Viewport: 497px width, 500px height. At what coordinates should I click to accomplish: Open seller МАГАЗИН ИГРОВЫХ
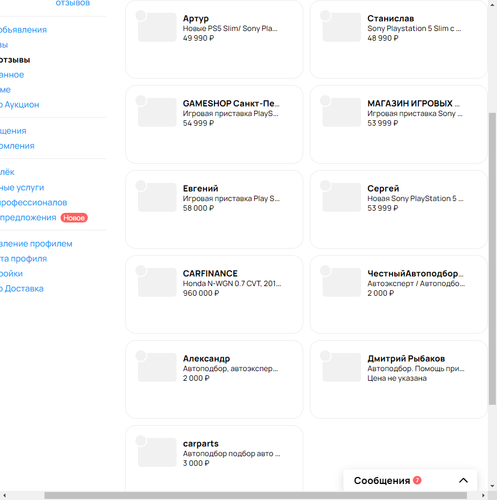click(413, 103)
